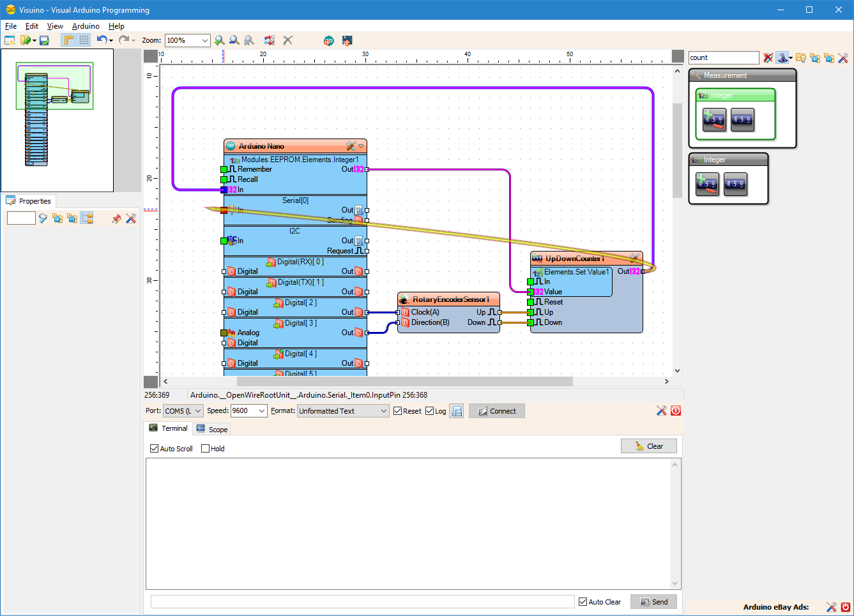This screenshot has height=616, width=854.
Task: Clear the component search filter
Action: point(768,57)
